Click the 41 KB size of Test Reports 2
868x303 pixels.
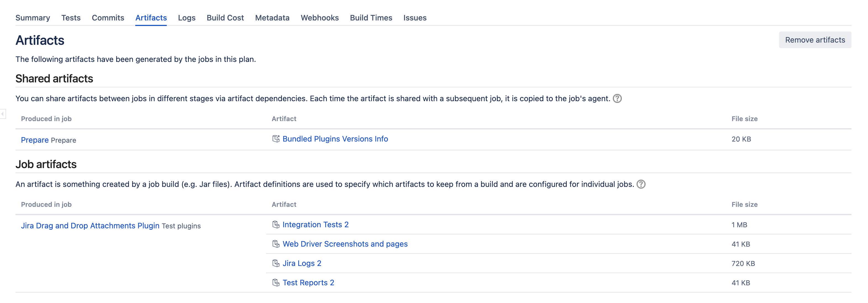[x=741, y=283]
